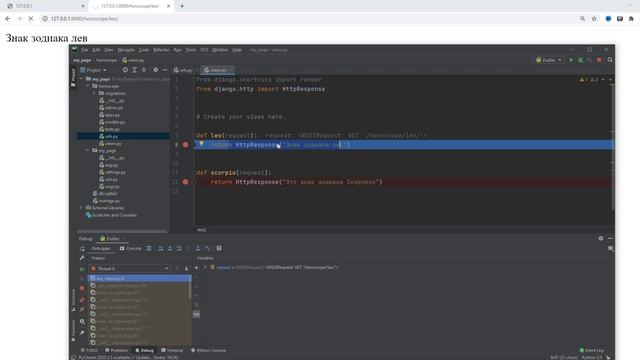Open admin.py in the project tree
Viewport: 640px width, 360px height.
pyautogui.click(x=111, y=108)
